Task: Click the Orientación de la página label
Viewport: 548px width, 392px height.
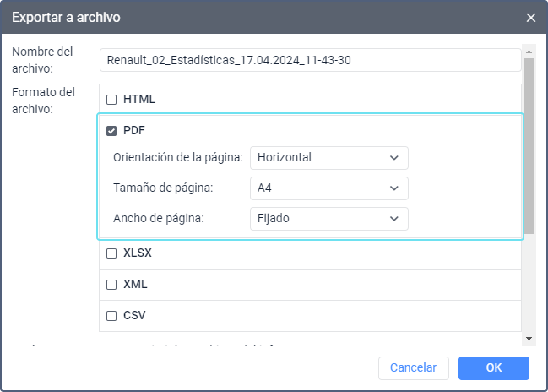Action: click(x=178, y=158)
